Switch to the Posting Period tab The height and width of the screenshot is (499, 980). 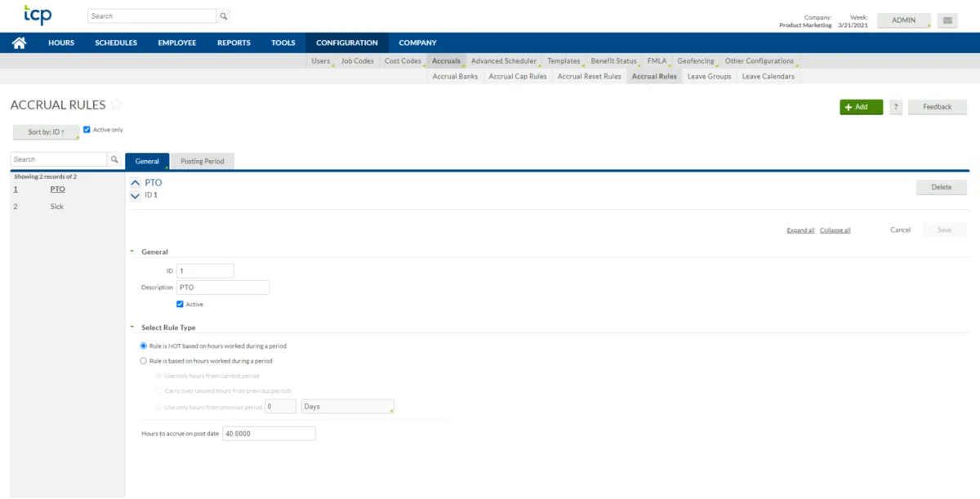pos(202,161)
